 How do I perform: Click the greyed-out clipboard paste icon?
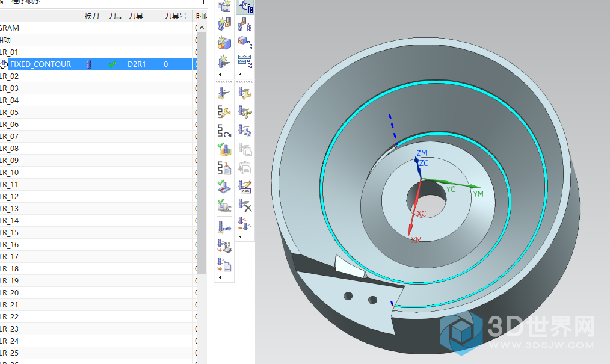tap(245, 168)
